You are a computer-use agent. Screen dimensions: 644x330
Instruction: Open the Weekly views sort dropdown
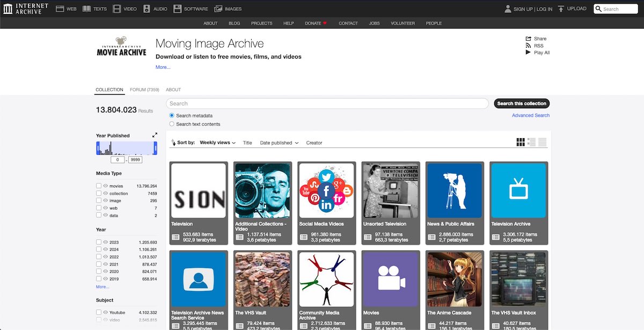click(x=217, y=143)
